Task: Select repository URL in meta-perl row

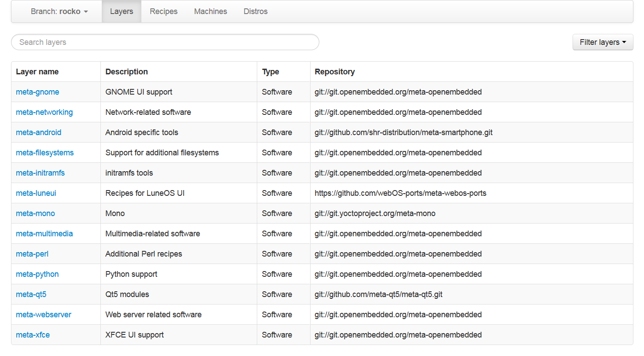Action: (398, 254)
